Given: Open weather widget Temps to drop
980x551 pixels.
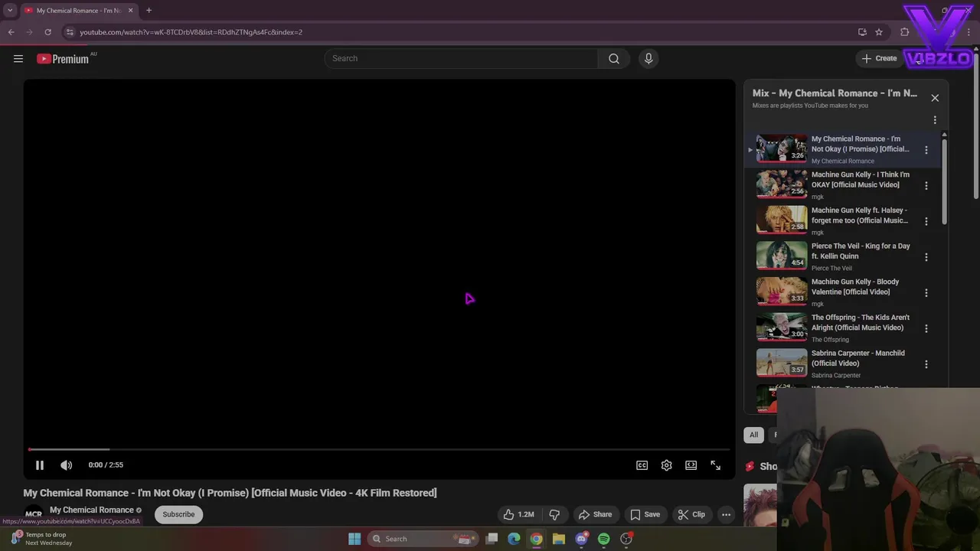Looking at the screenshot, I should pos(42,539).
